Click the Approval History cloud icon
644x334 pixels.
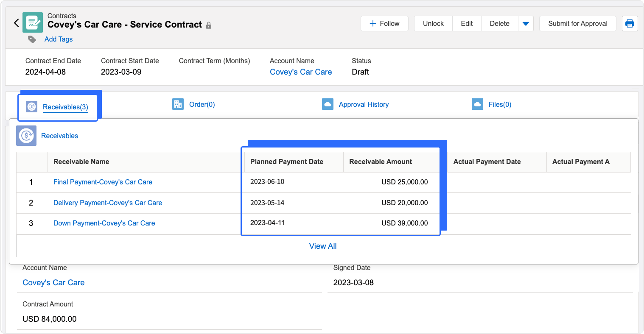[328, 104]
